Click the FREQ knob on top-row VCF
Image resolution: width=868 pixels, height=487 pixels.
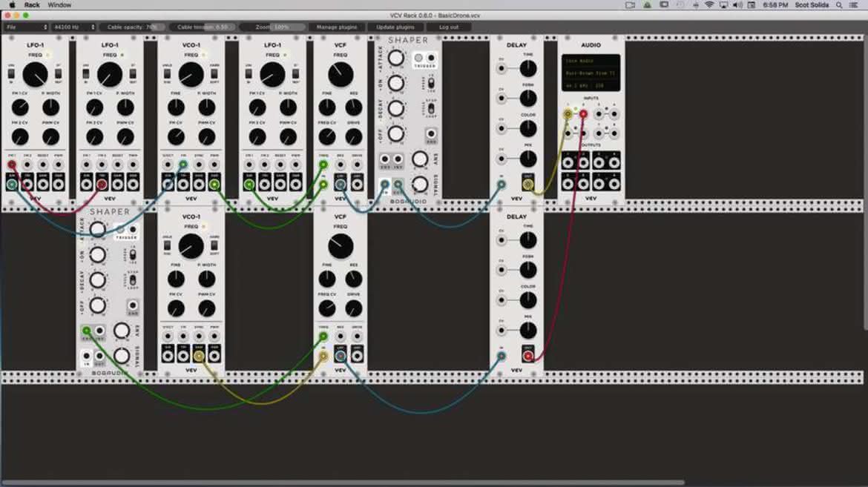341,75
